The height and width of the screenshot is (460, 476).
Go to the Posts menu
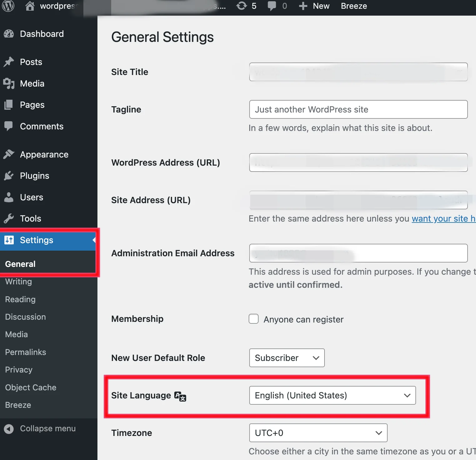(x=31, y=62)
